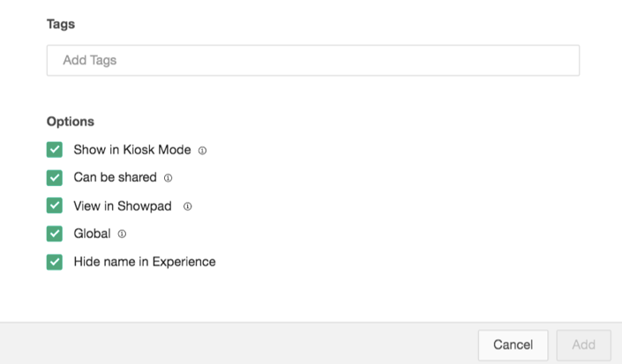Click the Hide name in Experience label
Viewport: 622px width, 364px height.
pos(145,262)
